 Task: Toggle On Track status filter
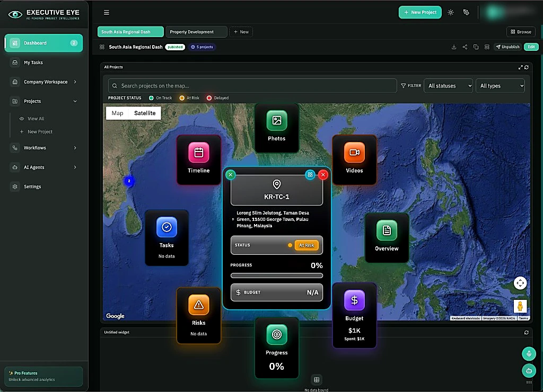pyautogui.click(x=160, y=98)
